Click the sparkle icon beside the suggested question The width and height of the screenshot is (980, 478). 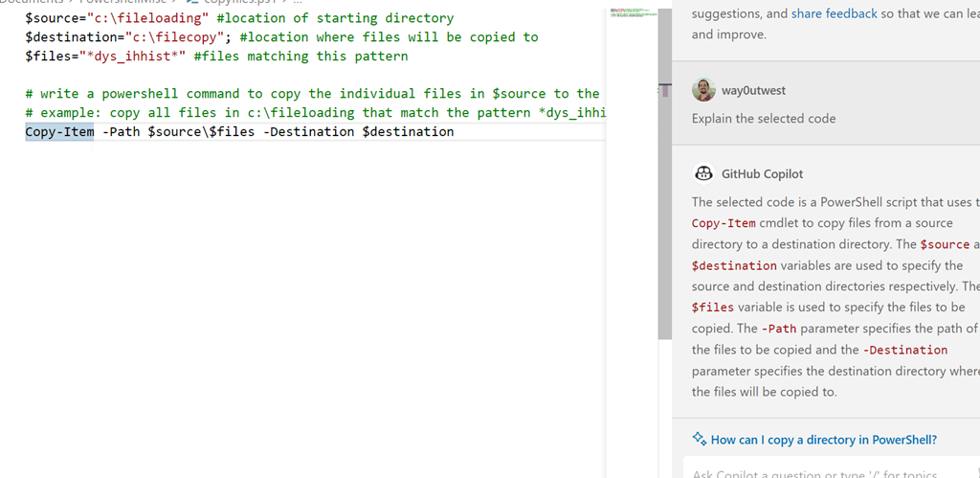tap(700, 440)
